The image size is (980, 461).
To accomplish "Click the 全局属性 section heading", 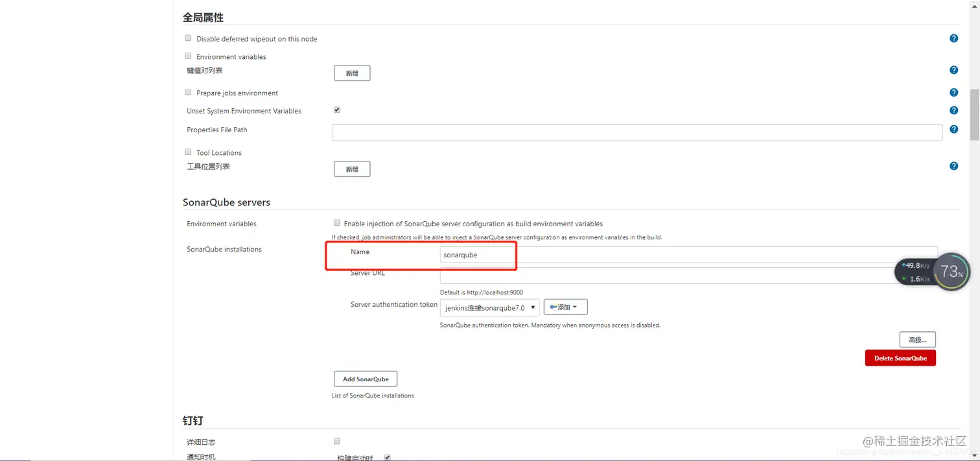I will pyautogui.click(x=203, y=18).
